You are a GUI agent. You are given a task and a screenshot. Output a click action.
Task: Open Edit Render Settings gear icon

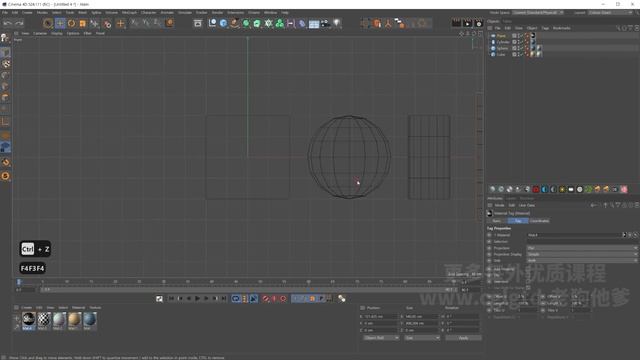[479, 23]
